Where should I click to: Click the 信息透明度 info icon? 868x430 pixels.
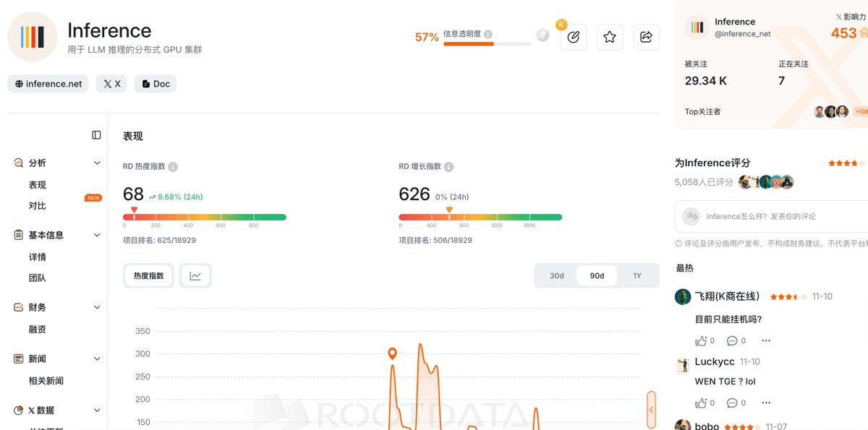pyautogui.click(x=488, y=34)
